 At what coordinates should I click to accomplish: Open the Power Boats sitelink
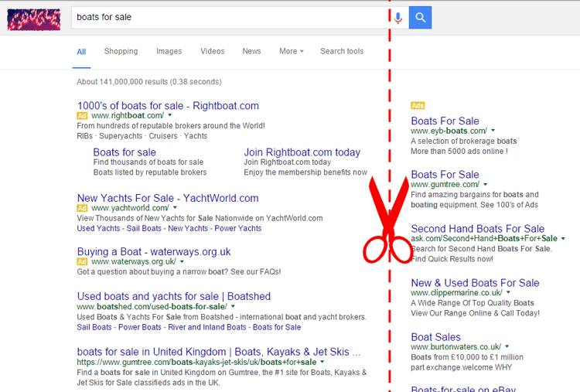[x=140, y=327]
